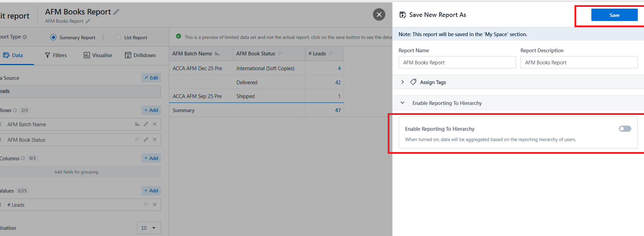Click the Report Name input field
The height and width of the screenshot is (236, 644).
457,63
